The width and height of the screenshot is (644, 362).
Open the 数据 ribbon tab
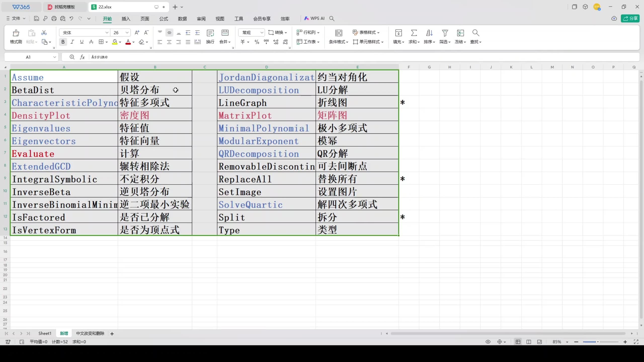pyautogui.click(x=182, y=19)
